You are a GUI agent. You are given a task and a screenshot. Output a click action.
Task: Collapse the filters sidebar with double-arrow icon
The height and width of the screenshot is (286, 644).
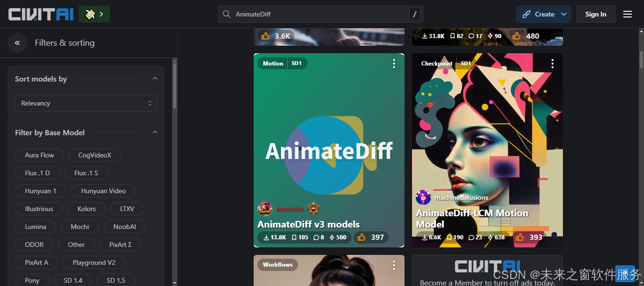(17, 43)
